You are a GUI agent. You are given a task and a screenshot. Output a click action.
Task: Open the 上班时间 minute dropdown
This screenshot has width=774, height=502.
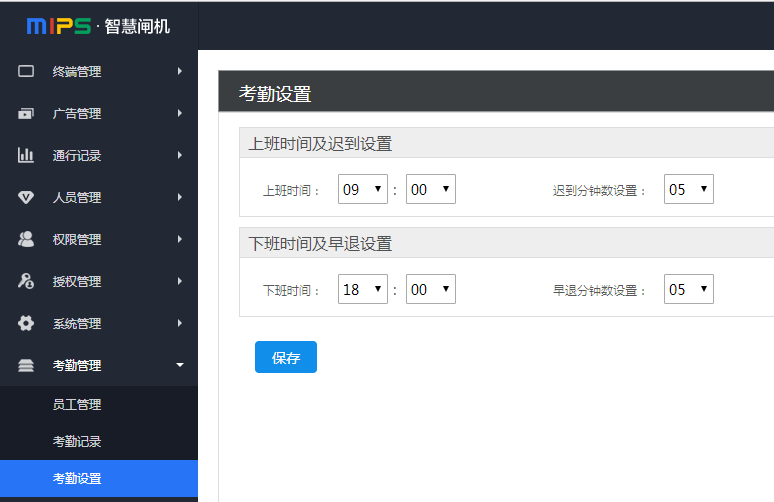click(x=430, y=189)
